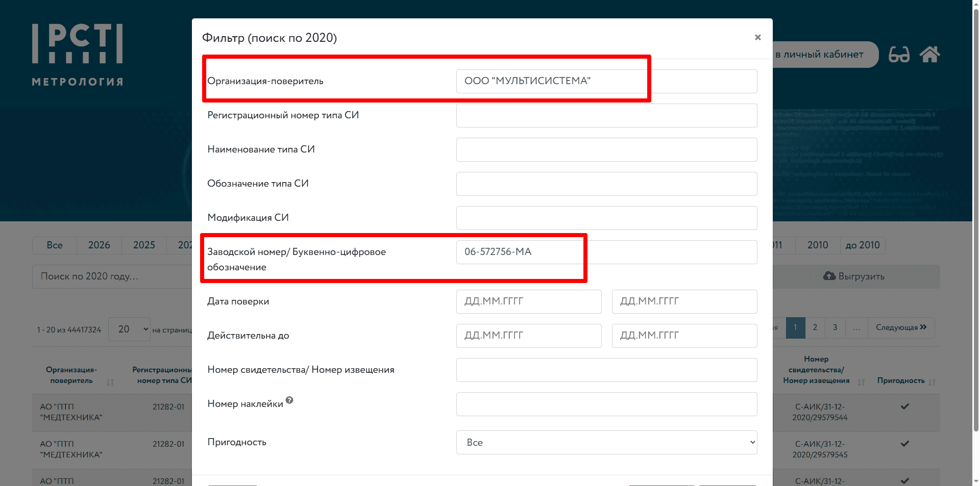Click the glasses accessibility icon

coord(899,55)
